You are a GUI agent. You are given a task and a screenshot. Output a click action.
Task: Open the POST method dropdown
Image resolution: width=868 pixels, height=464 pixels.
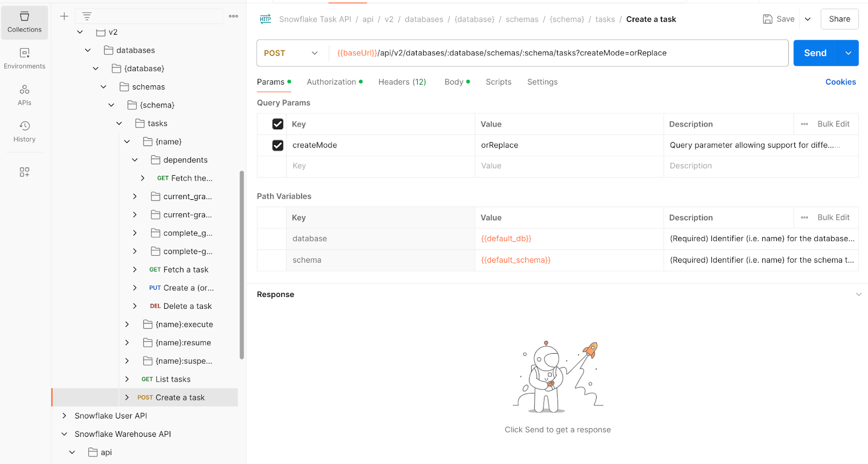(291, 53)
